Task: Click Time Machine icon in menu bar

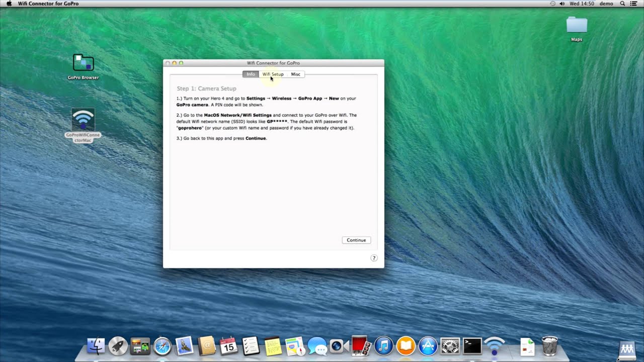Action: coord(552,4)
